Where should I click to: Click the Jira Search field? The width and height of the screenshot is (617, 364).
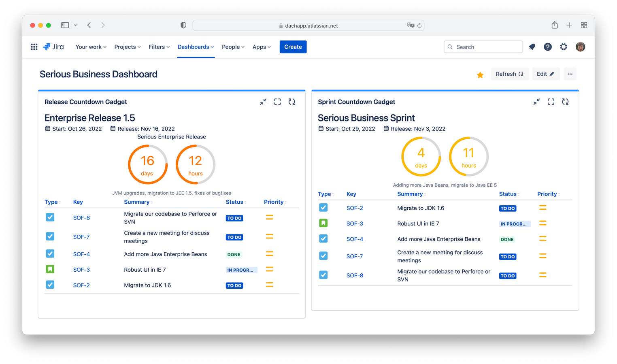click(x=483, y=47)
